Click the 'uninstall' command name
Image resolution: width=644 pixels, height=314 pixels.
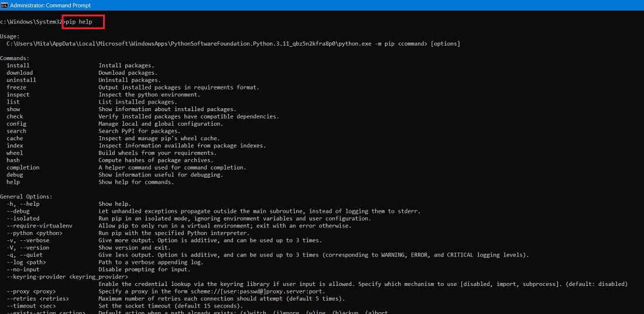(21, 80)
